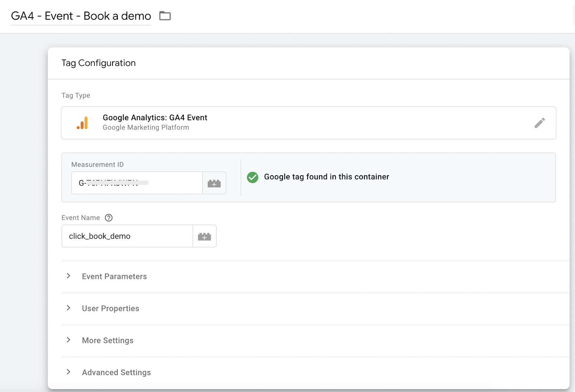This screenshot has width=575, height=392.
Task: Click the Event Name help question mark
Action: click(109, 218)
